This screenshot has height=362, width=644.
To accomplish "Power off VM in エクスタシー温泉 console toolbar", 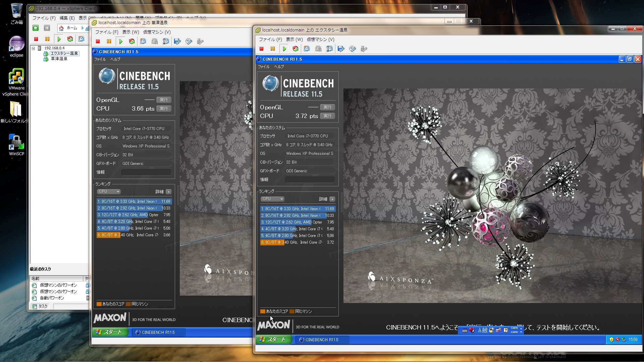I will (x=262, y=49).
